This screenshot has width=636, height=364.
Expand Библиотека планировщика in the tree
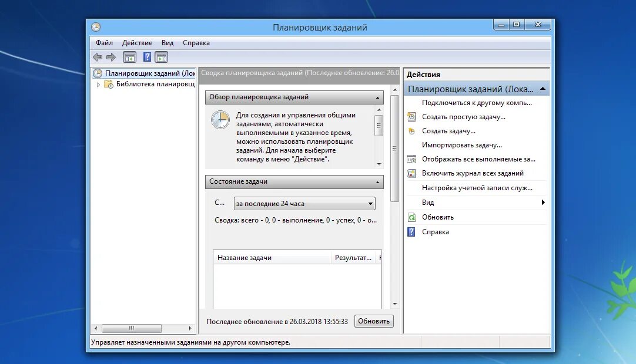click(98, 83)
